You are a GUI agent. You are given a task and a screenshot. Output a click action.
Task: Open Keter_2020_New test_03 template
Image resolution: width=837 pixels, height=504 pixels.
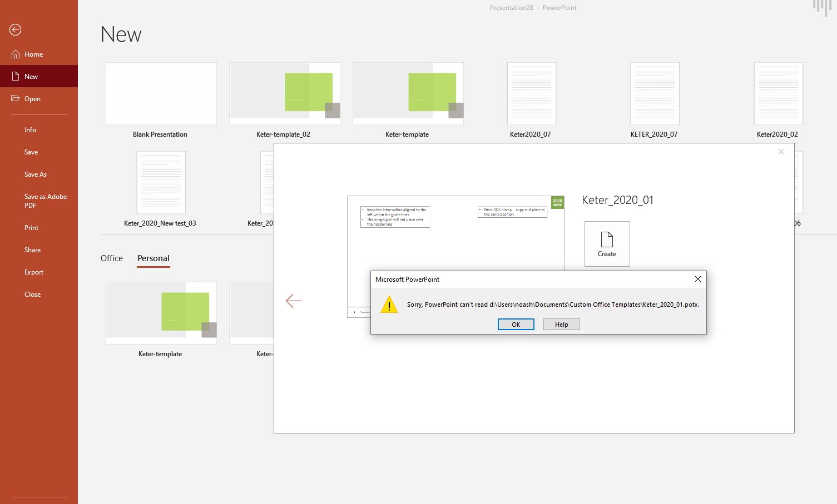161,182
